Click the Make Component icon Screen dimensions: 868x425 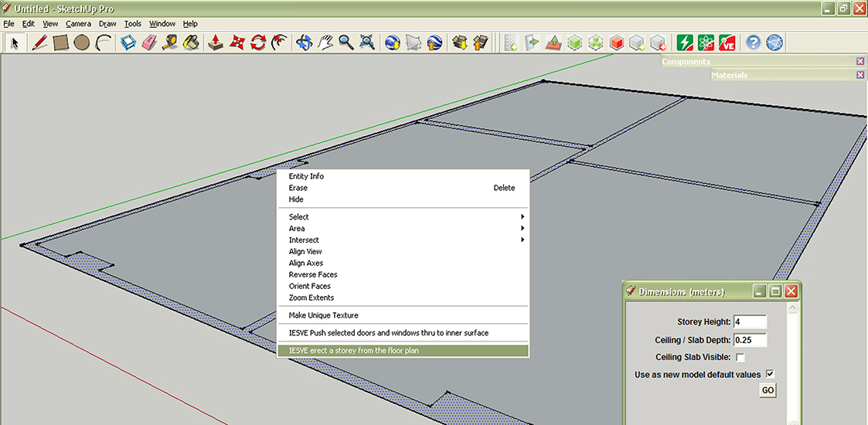point(128,42)
